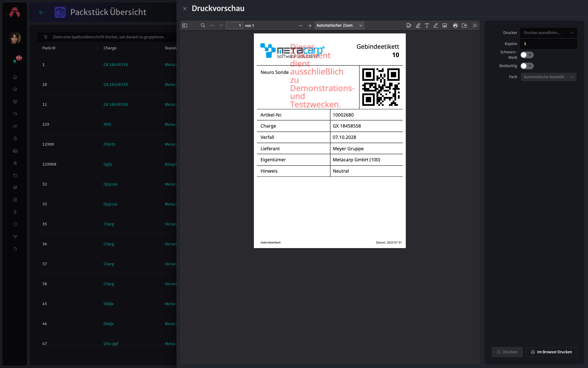
Task: Enable the Schwarz-Weiß toggle
Action: [x=527, y=55]
